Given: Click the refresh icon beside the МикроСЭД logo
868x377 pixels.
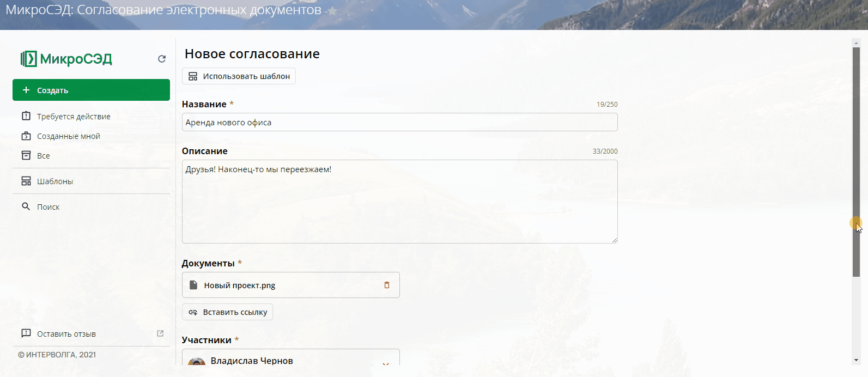Looking at the screenshot, I should [162, 59].
